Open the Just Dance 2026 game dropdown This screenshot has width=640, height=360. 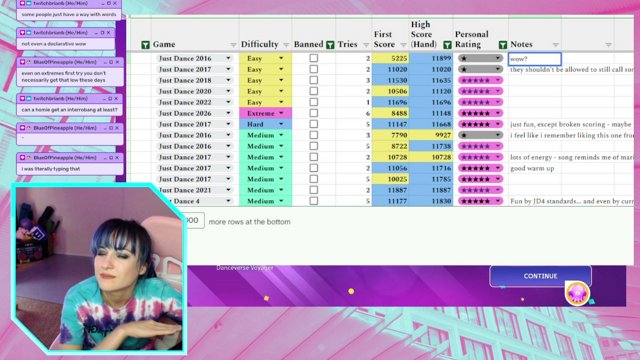point(228,113)
